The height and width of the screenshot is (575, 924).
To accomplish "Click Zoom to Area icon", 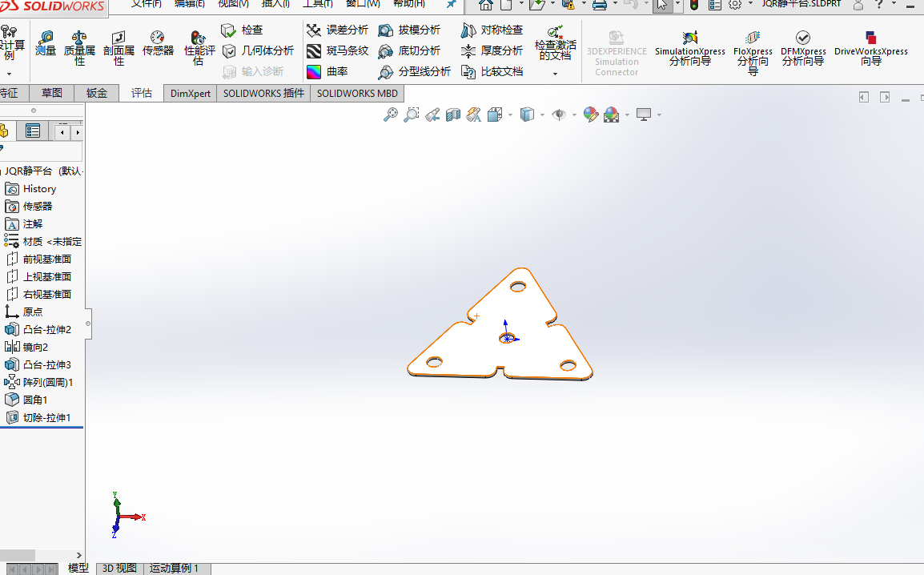I will [412, 115].
